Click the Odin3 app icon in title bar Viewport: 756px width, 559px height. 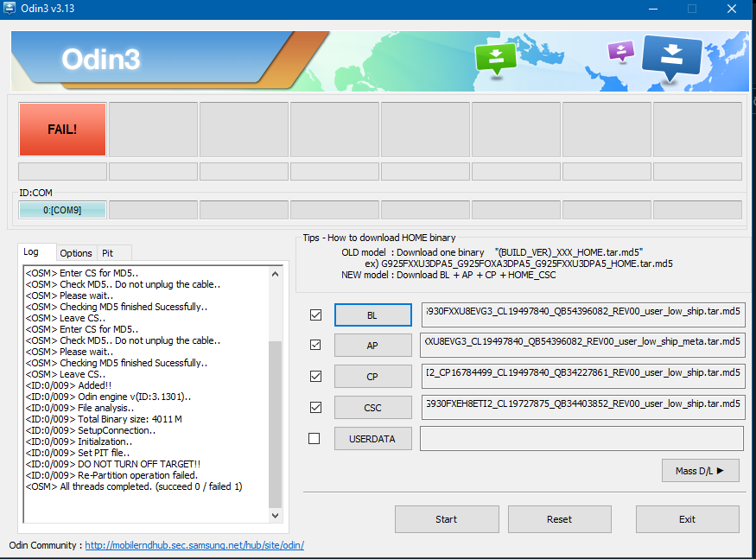tap(10, 7)
